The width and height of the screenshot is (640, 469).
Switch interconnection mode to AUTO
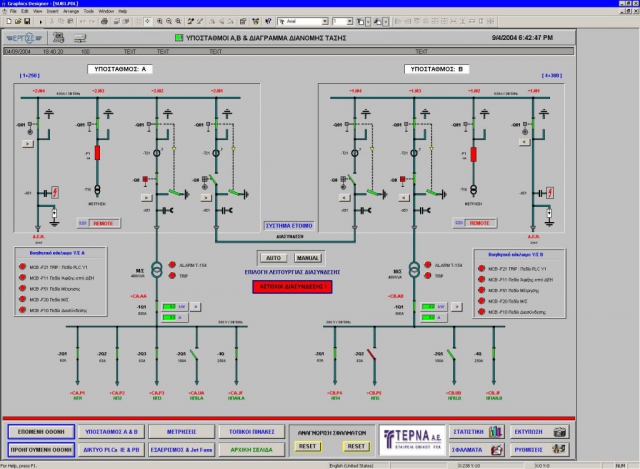pos(272,258)
